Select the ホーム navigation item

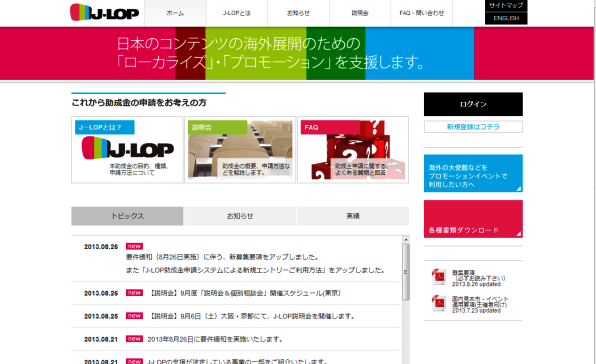175,13
